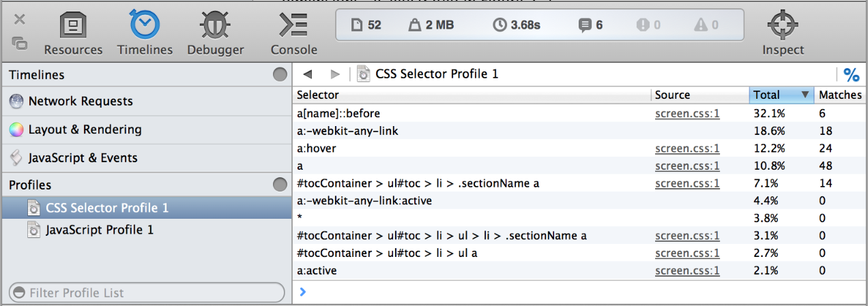868x306 pixels.
Task: Toggle the Profiles record button
Action: tap(280, 185)
